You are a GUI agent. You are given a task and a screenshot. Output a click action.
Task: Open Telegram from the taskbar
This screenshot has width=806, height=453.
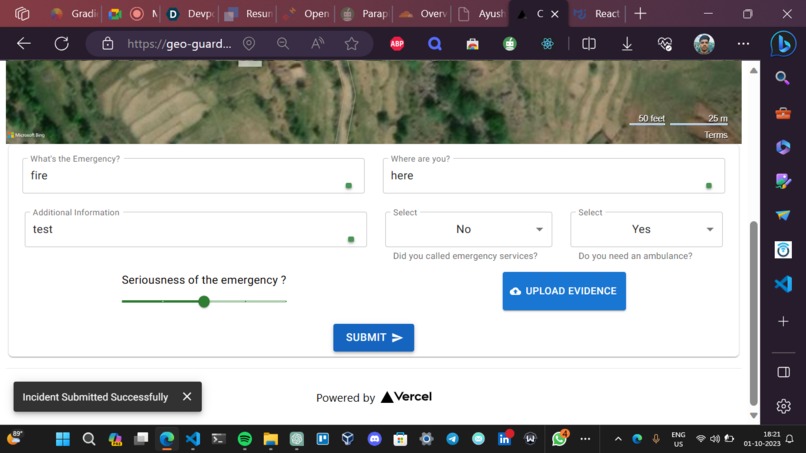coord(452,439)
